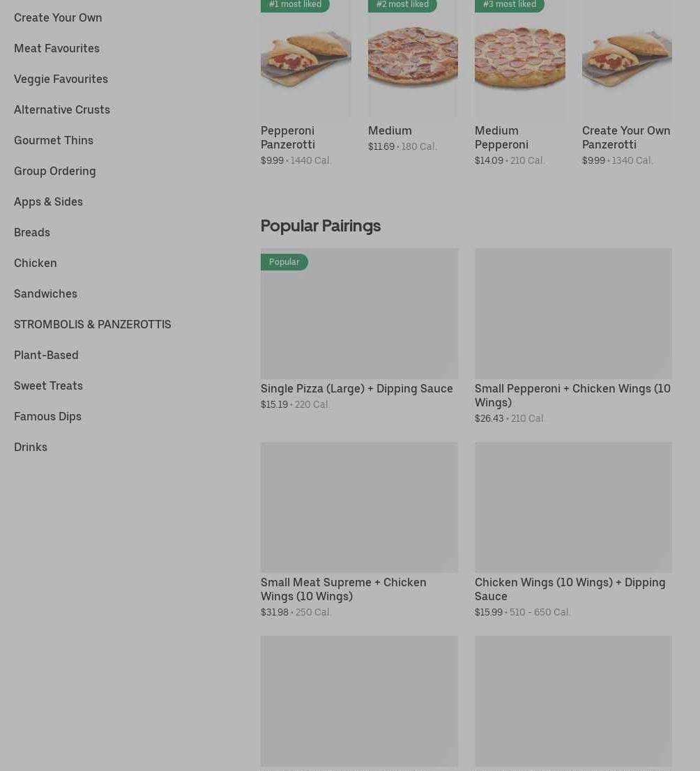Image resolution: width=700 pixels, height=771 pixels.
Task: Select the Medium Pepperoni pizza photo
Action: tap(519, 61)
